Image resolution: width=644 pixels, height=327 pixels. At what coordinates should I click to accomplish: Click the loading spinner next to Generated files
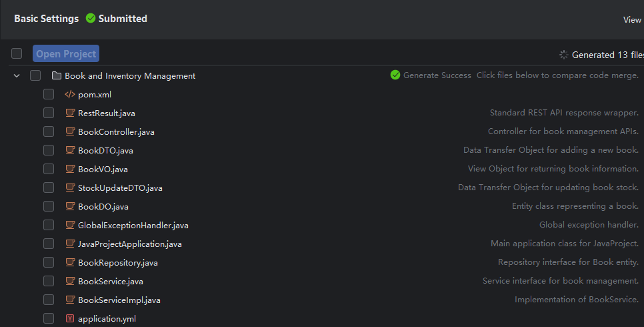tap(564, 55)
